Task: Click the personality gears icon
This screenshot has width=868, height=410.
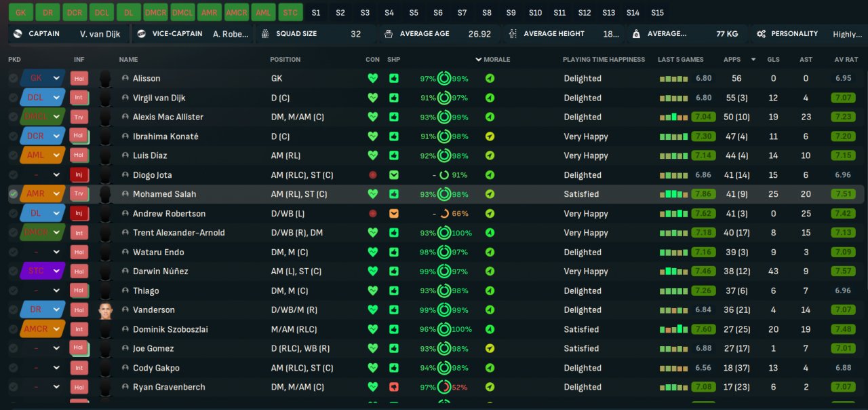Action: tap(761, 34)
